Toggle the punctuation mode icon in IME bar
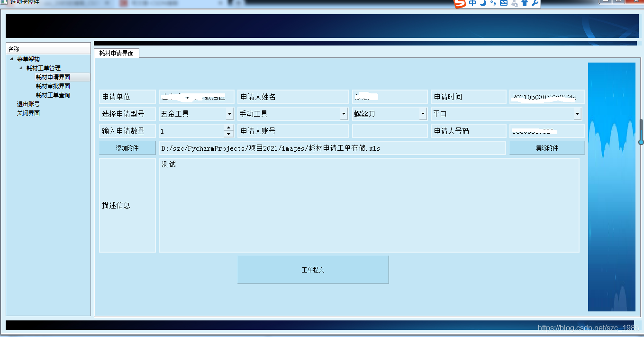Viewport: 644px width, 337px height. pos(493,3)
